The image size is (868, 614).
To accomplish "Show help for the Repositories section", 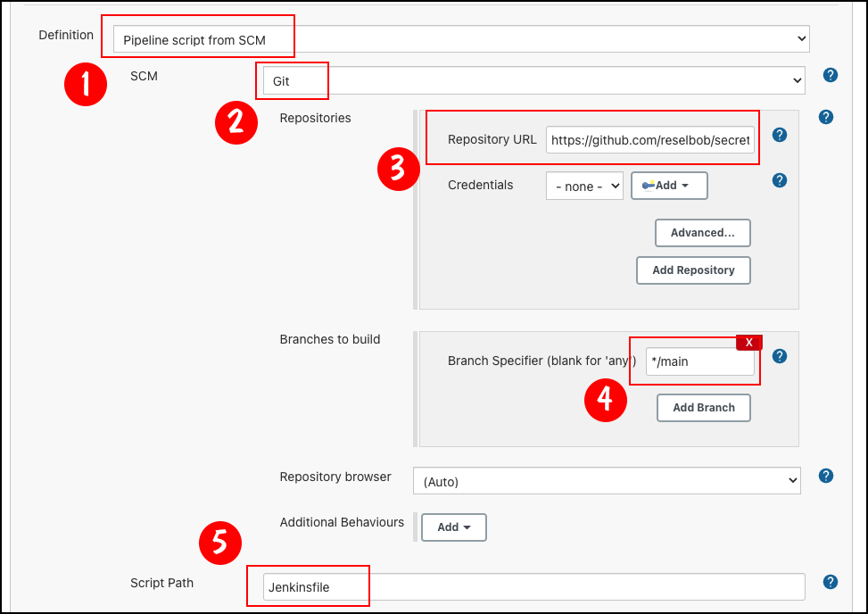I will pyautogui.click(x=825, y=117).
